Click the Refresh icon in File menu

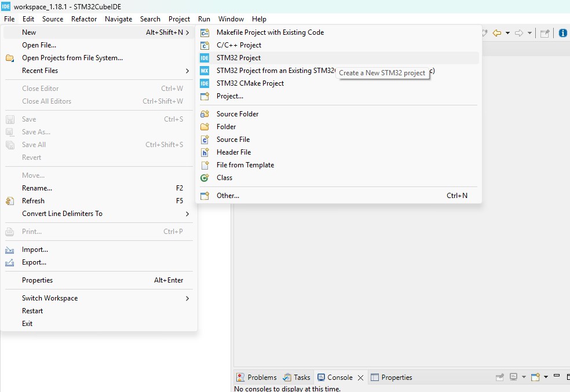tap(10, 201)
